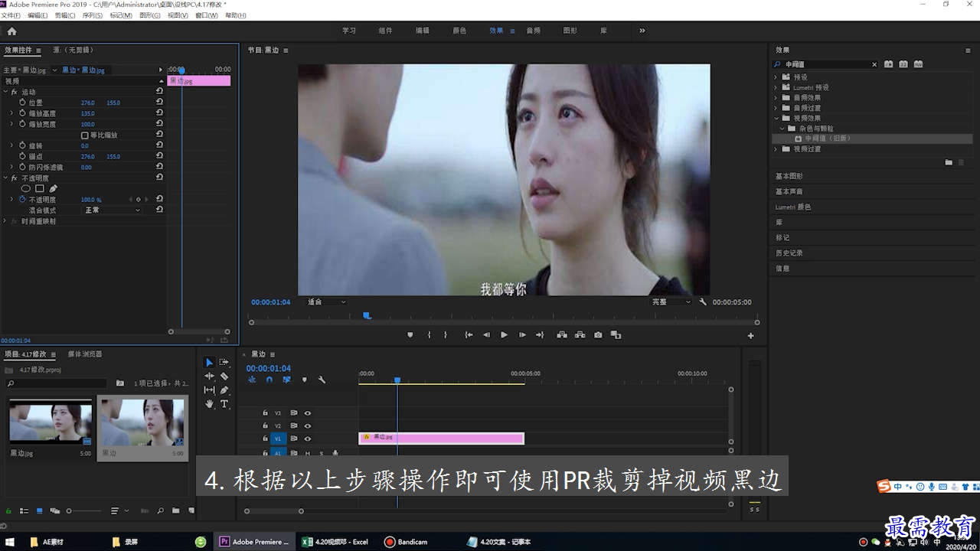Click new custom bin icon in Effects panel

coord(949,162)
